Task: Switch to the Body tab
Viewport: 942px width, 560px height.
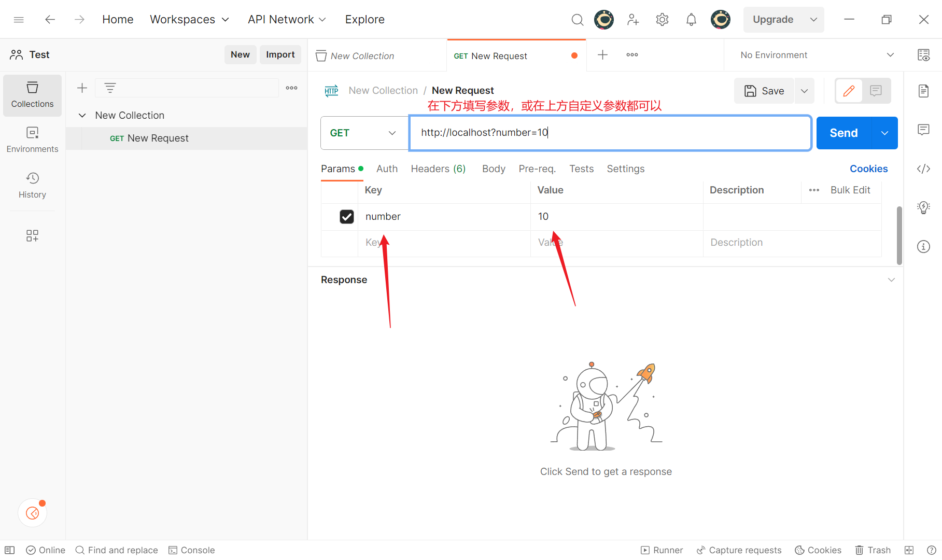Action: [x=494, y=169]
